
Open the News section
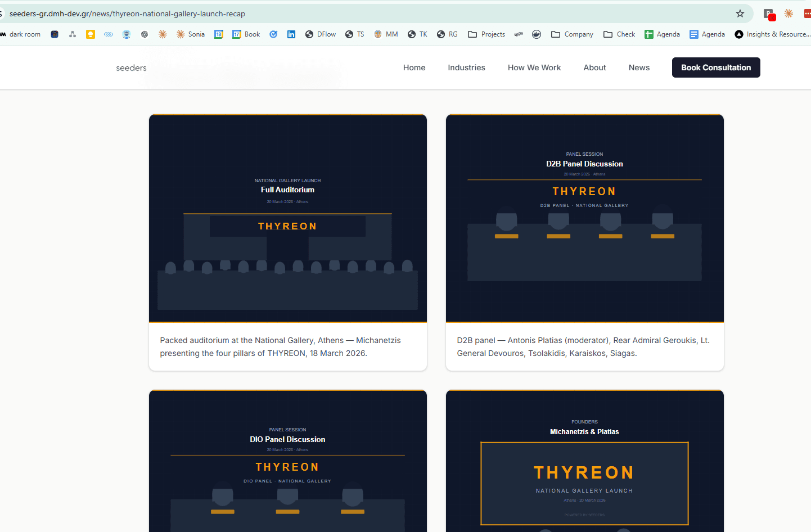pos(639,67)
